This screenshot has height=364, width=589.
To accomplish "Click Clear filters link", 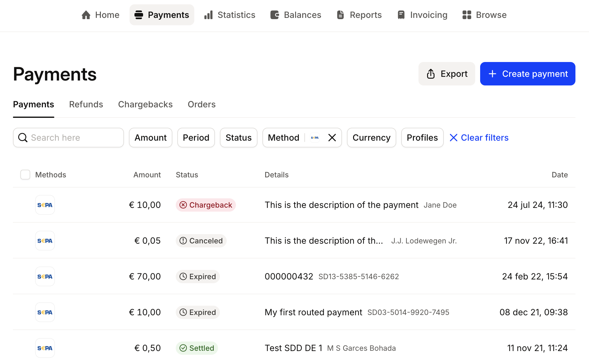I will coord(479,138).
